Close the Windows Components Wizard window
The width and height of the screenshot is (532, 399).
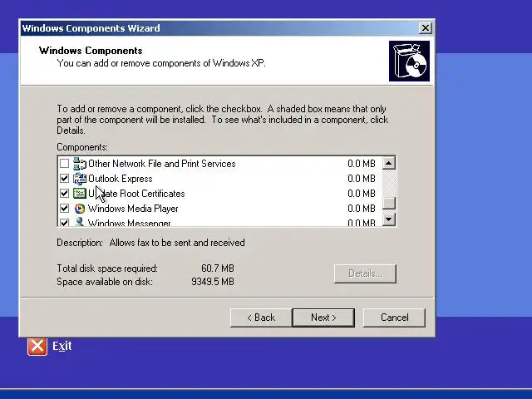pos(425,27)
